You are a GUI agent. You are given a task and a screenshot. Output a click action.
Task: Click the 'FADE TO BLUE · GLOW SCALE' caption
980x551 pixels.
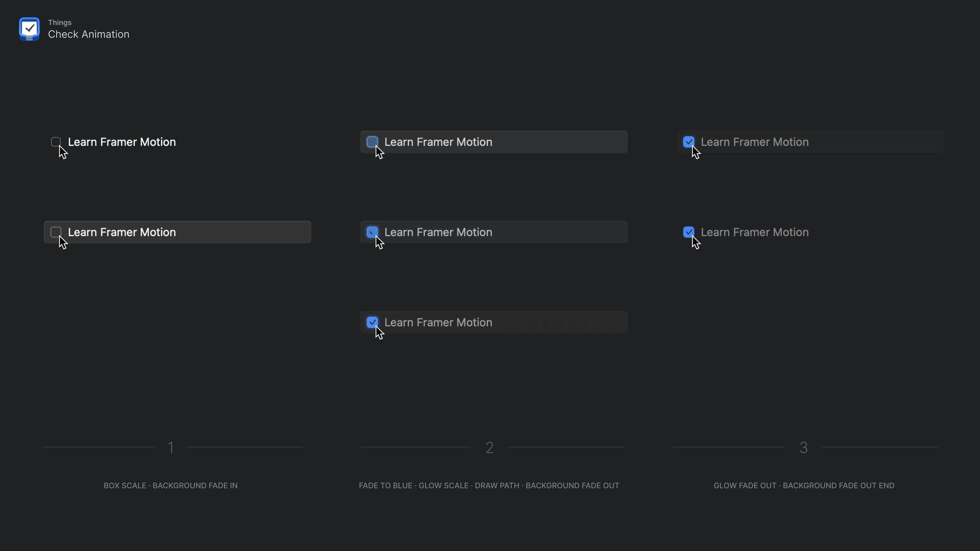[x=414, y=486]
